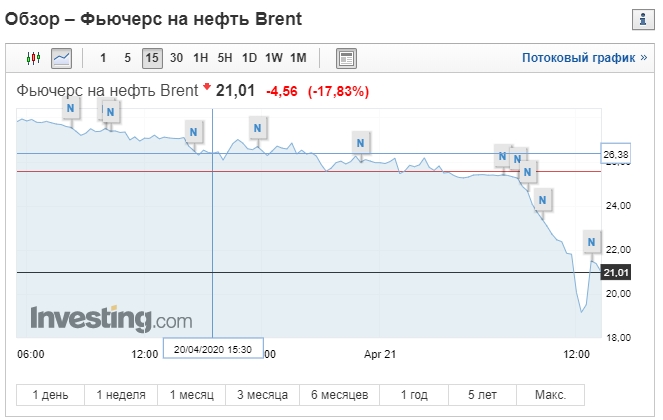663x420 pixels.
Task: Show the 'Макс.' time range
Action: [551, 394]
